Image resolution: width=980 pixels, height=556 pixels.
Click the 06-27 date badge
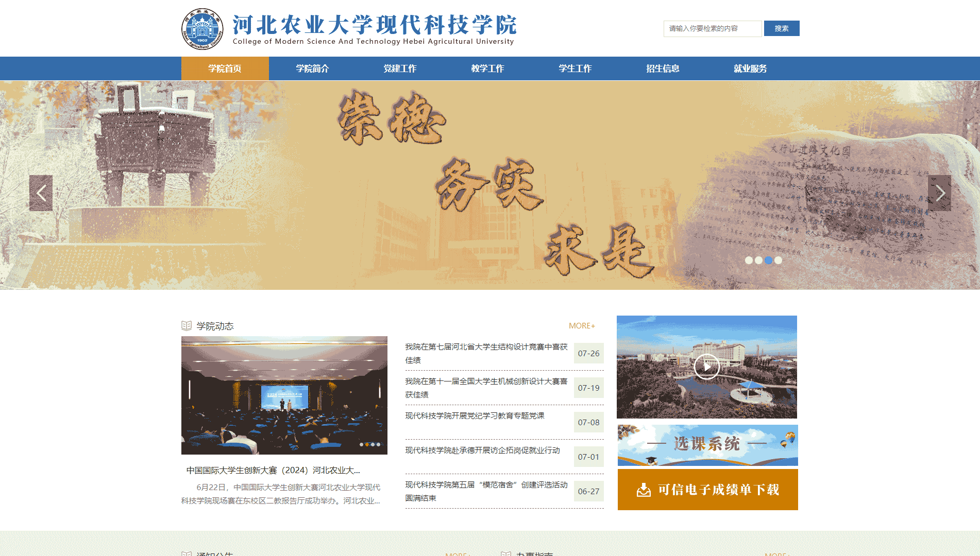588,491
